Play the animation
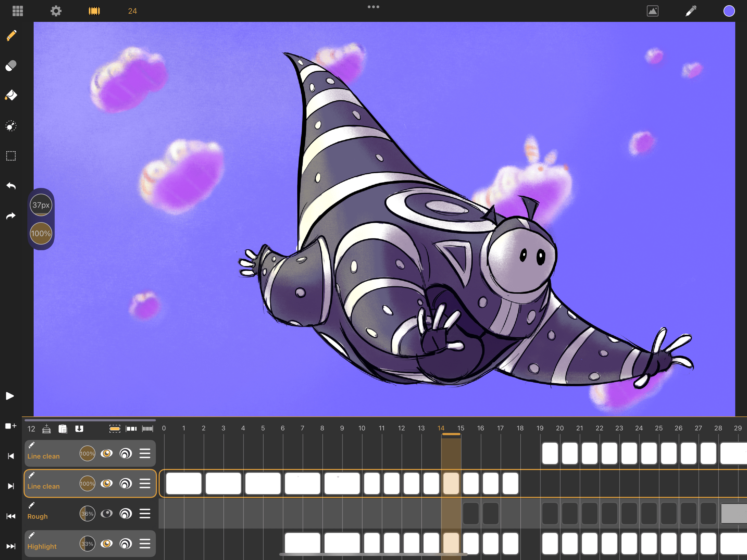 (x=10, y=396)
